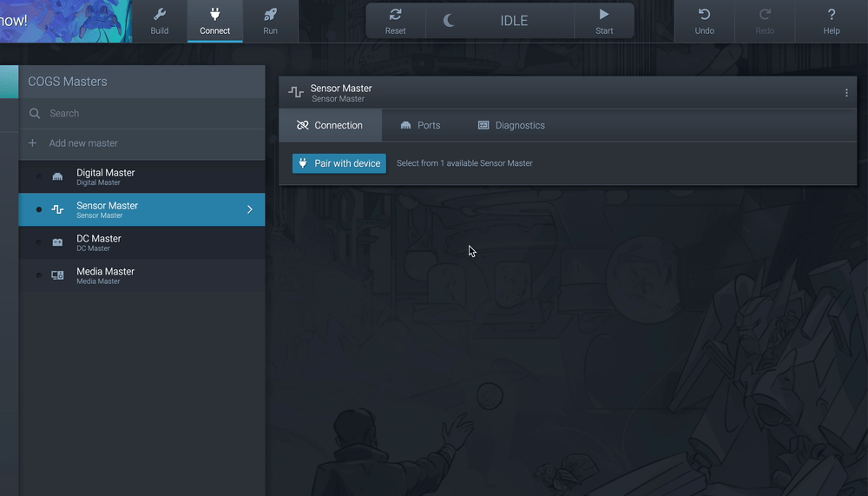868x496 pixels.
Task: Click the Start play button
Action: [x=604, y=21]
